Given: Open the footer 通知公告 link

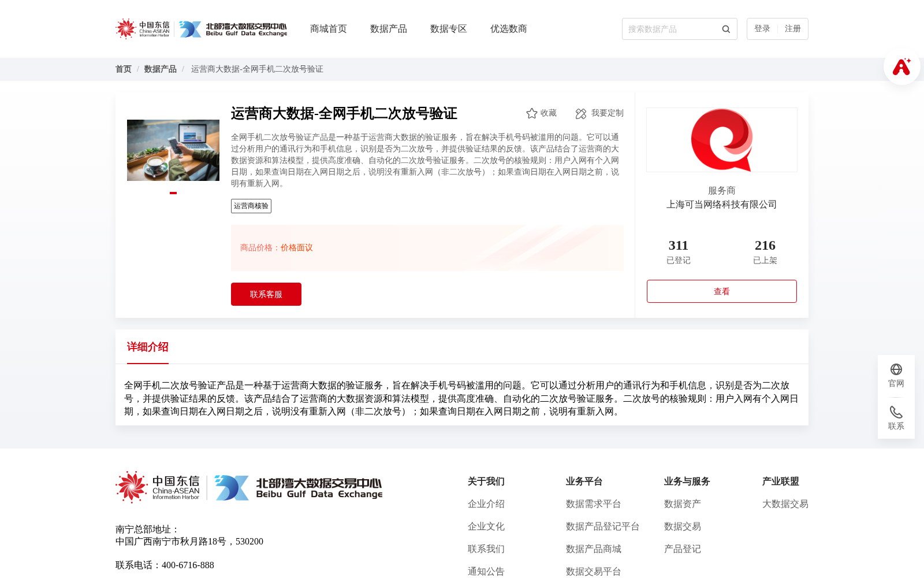Looking at the screenshot, I should tap(486, 572).
